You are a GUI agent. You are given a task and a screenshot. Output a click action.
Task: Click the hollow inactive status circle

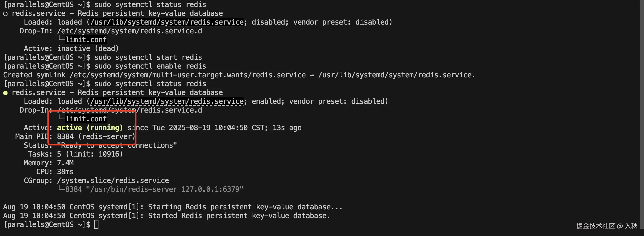(5, 14)
